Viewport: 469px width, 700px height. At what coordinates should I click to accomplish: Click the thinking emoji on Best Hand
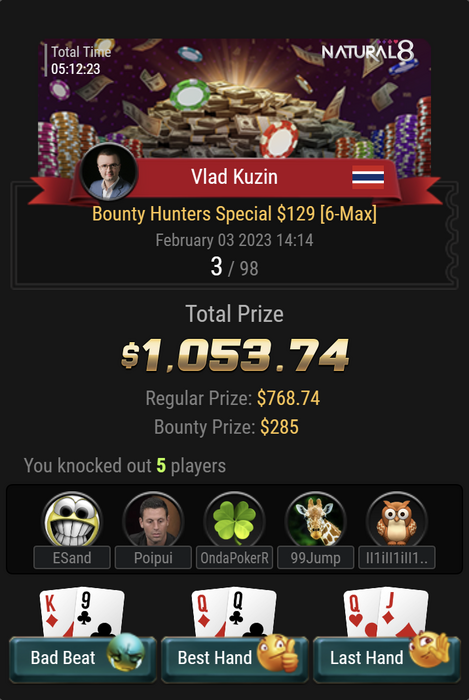click(278, 653)
